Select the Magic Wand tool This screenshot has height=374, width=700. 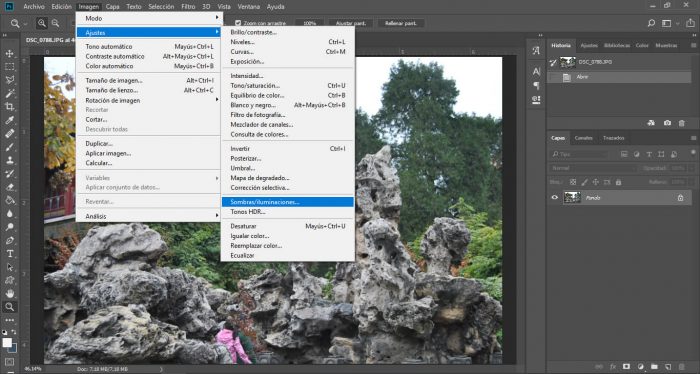coord(9,93)
